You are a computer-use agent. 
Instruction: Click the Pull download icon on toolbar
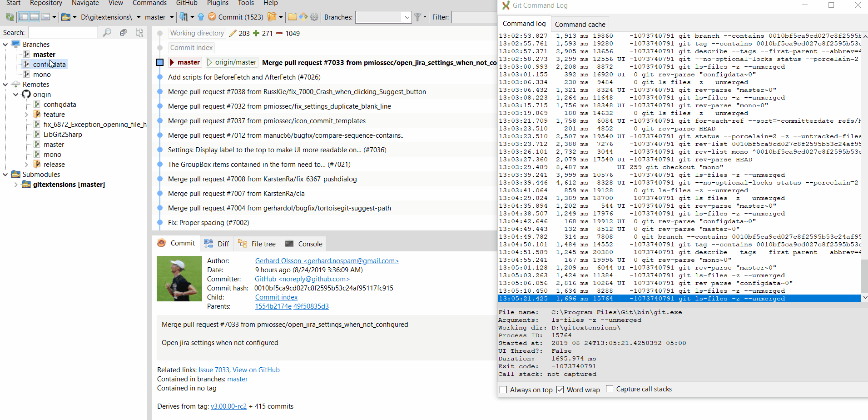(183, 17)
